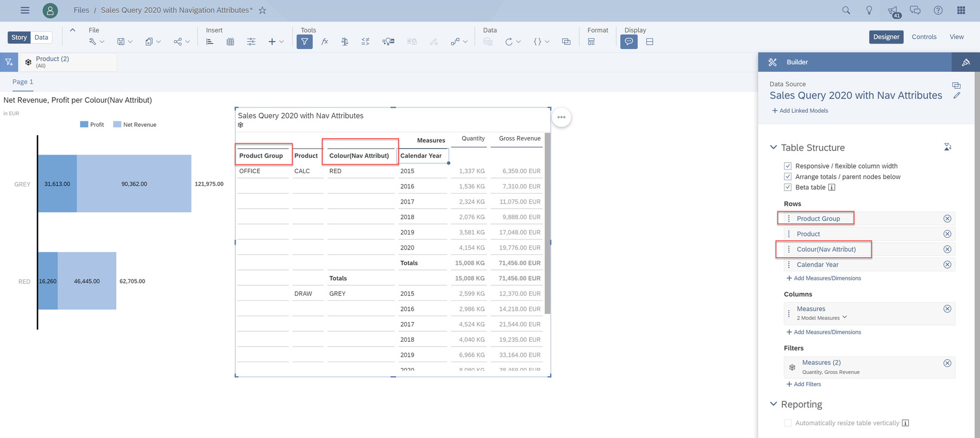Viewport: 980px width, 438px height.
Task: Click Add Linked Models link
Action: [800, 111]
